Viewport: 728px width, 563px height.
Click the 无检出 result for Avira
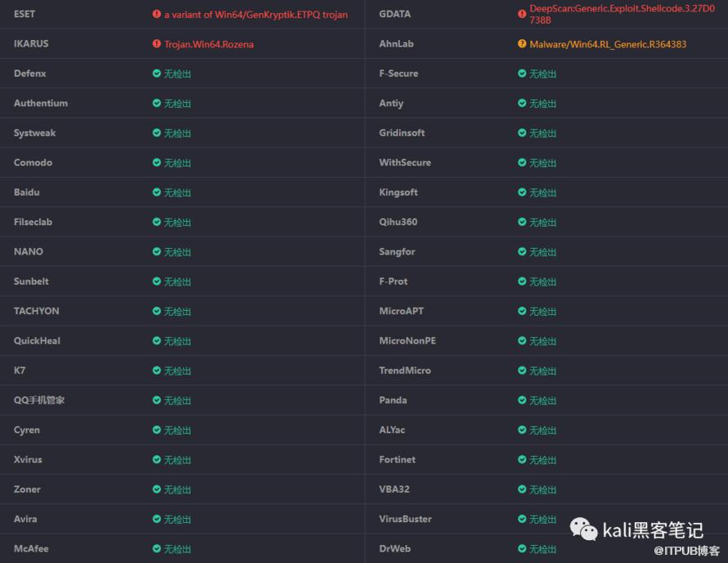(x=178, y=519)
